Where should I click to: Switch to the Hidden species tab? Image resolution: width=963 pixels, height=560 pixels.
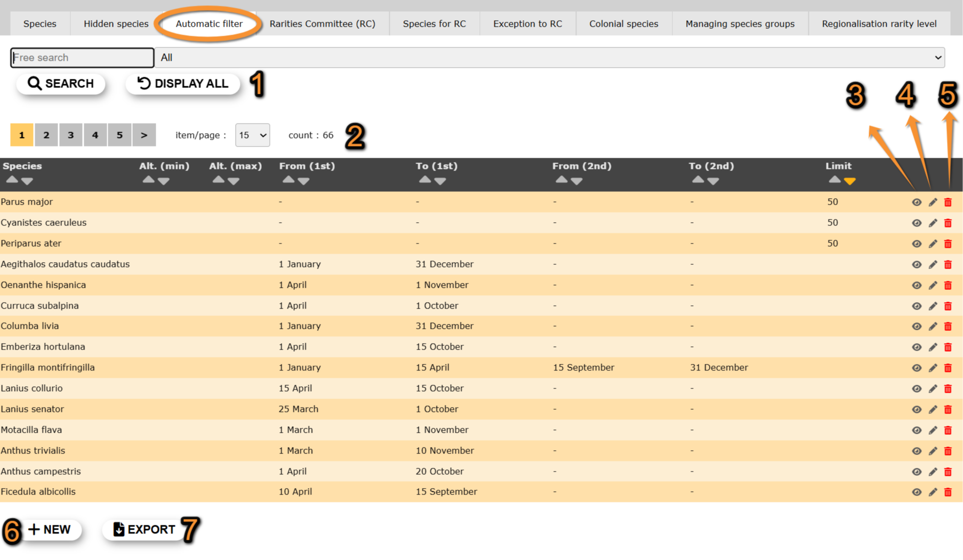point(116,23)
